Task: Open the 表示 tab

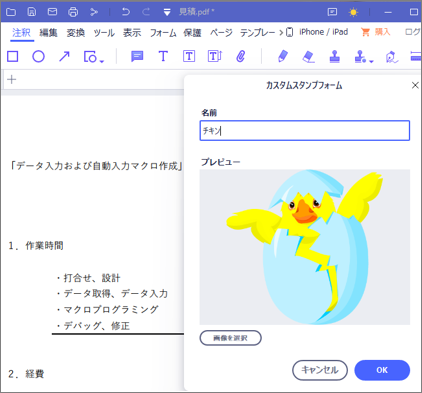Action: coord(132,33)
